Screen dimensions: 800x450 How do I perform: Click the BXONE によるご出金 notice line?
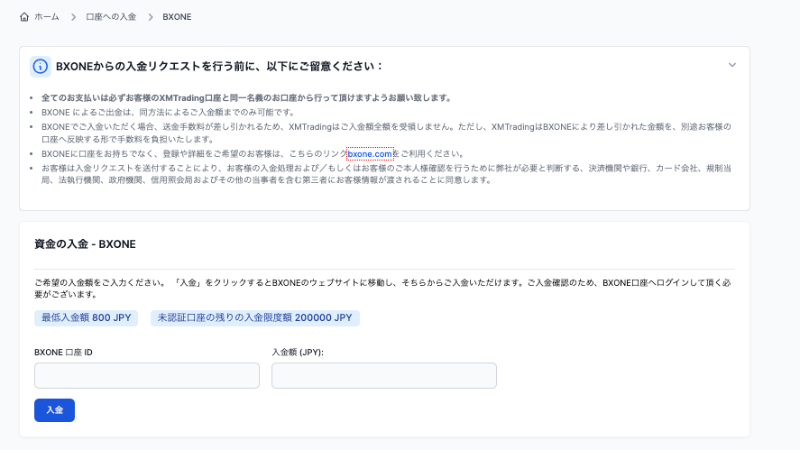pos(168,112)
